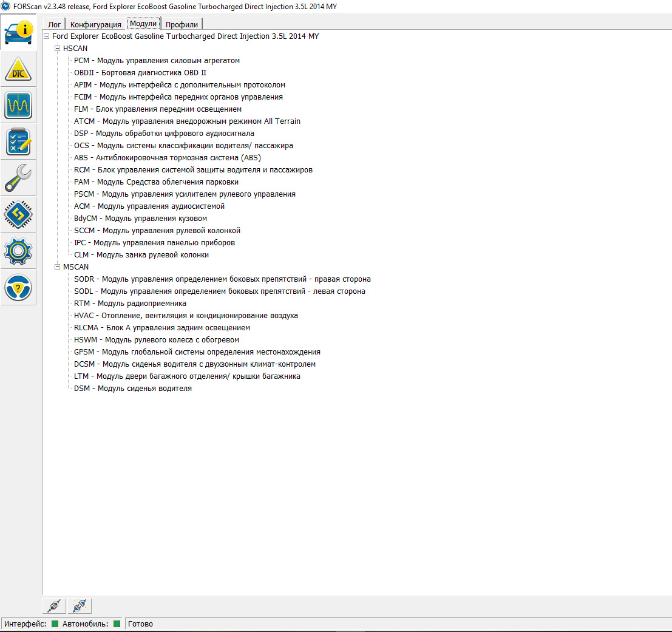Select the SODR right side module row

[x=222, y=279]
